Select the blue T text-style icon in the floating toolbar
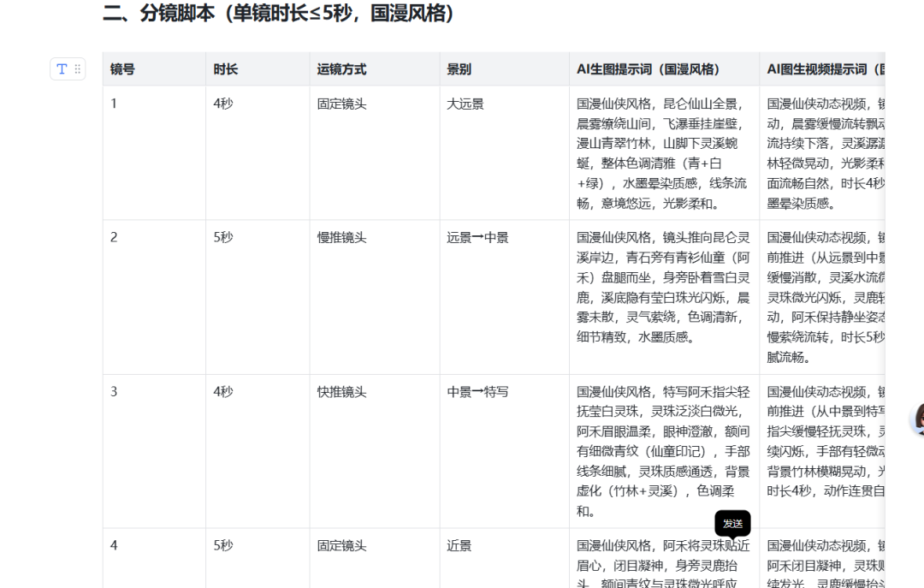 pos(61,69)
